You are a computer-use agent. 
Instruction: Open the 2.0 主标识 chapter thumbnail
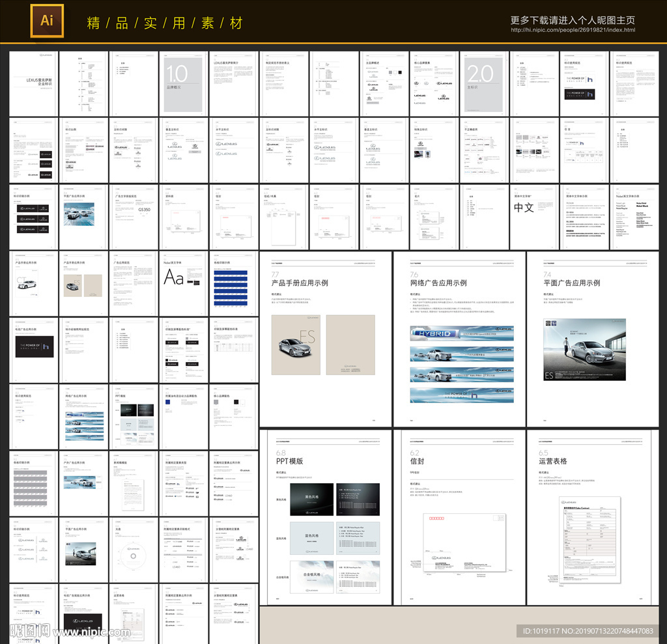[484, 84]
